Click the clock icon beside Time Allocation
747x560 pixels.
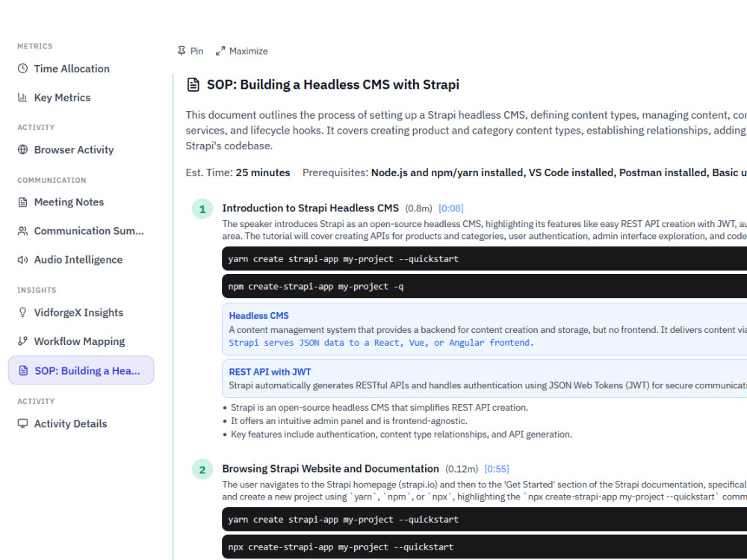(x=22, y=69)
